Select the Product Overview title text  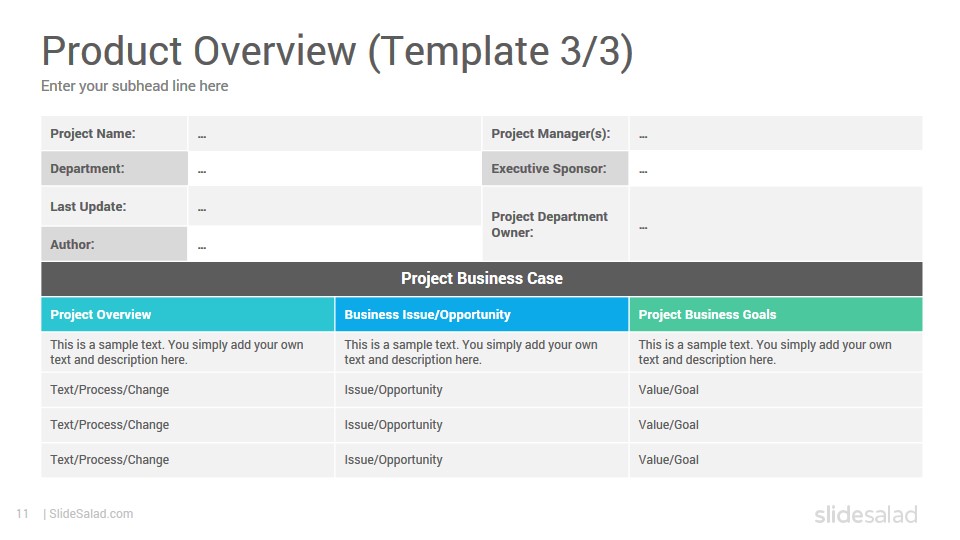coord(337,51)
